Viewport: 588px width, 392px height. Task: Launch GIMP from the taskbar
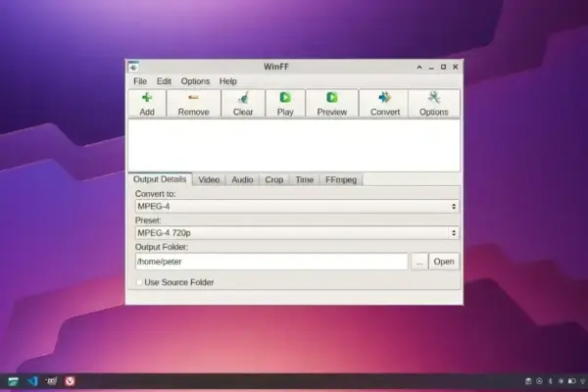coord(51,381)
